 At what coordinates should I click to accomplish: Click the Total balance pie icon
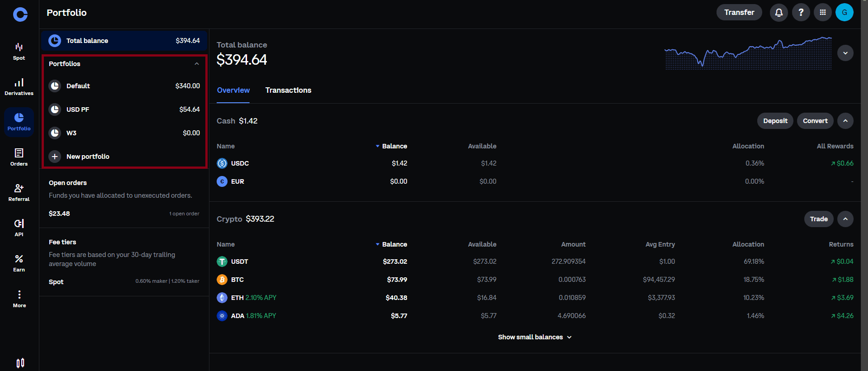pos(55,41)
